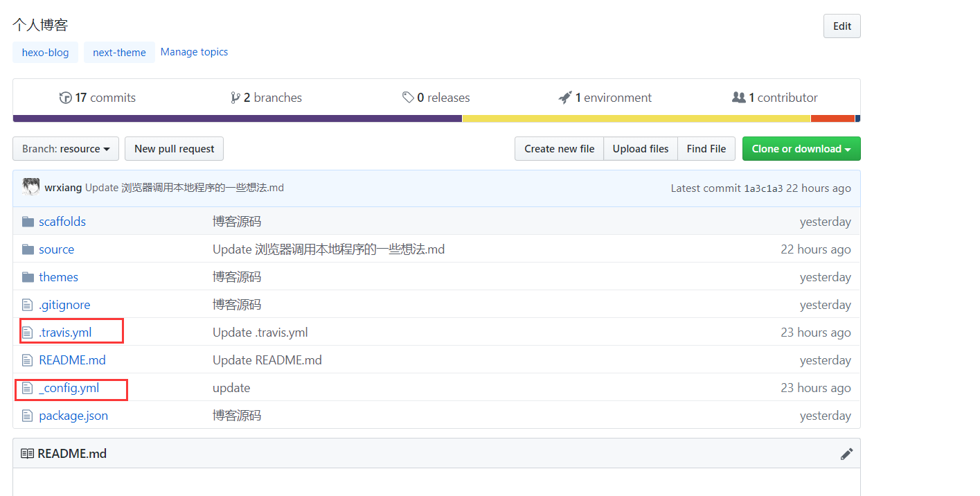Open the README.md file link
The width and height of the screenshot is (980, 496).
(72, 360)
